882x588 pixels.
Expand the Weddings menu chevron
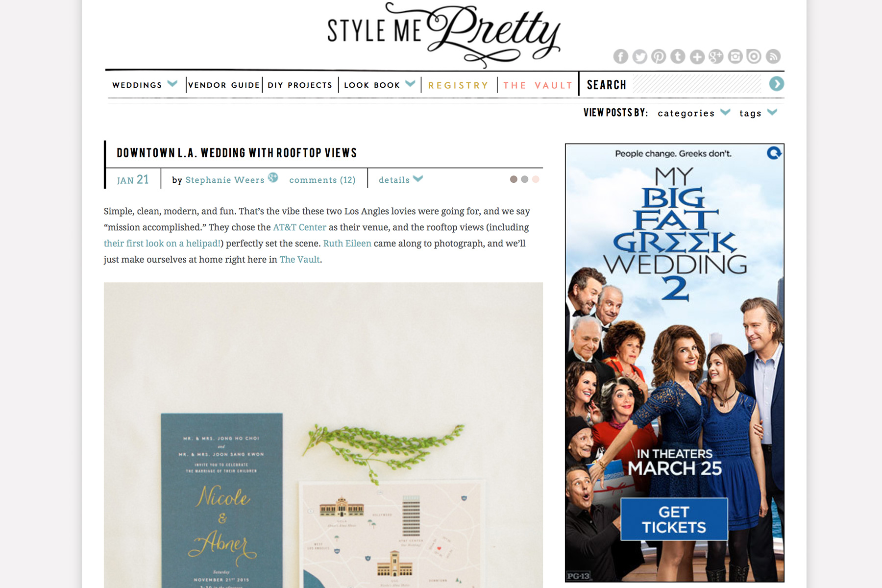pos(172,84)
